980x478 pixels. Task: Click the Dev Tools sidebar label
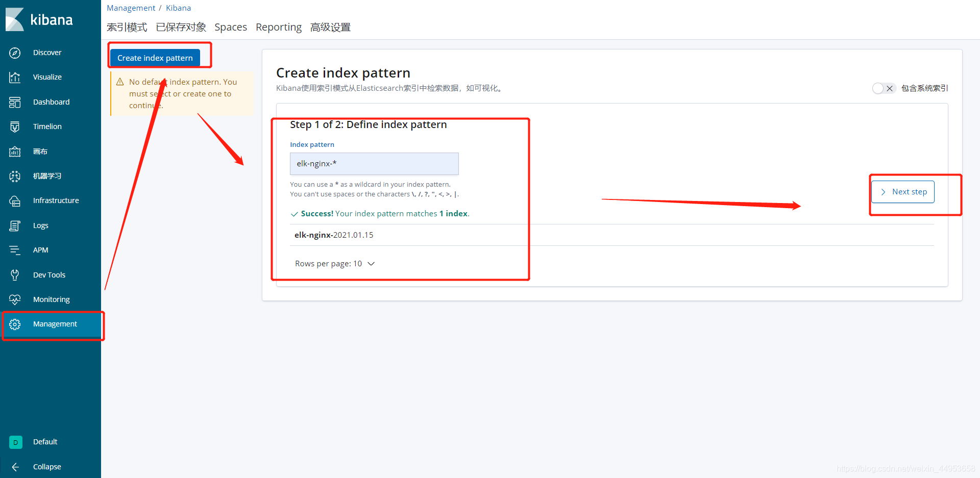[x=50, y=275]
